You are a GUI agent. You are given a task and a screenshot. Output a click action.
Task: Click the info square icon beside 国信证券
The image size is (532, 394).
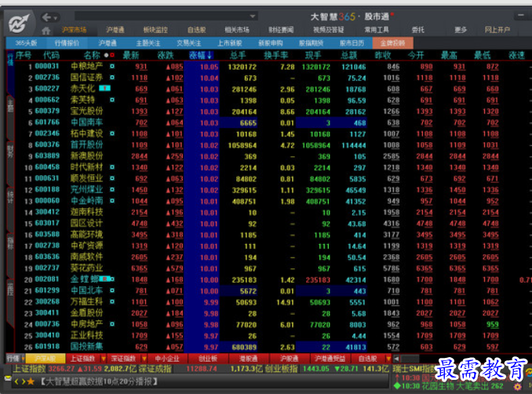tap(112, 78)
